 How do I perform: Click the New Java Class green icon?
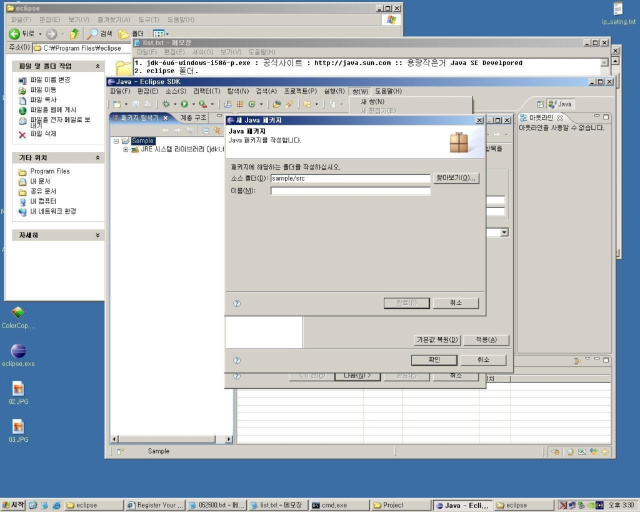coord(252,105)
